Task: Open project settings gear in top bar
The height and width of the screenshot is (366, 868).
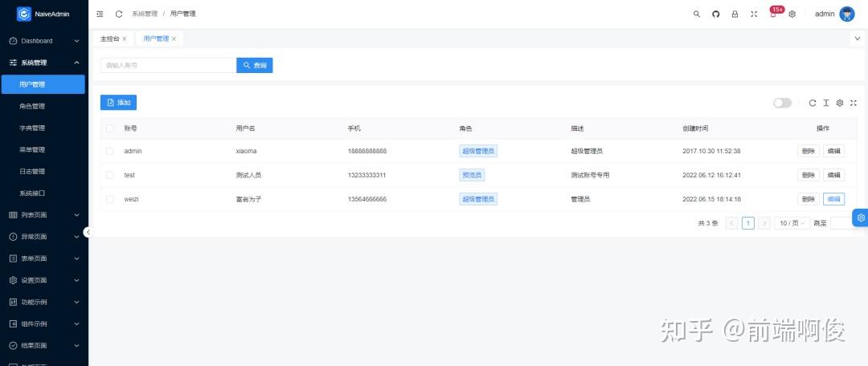Action: (x=792, y=14)
